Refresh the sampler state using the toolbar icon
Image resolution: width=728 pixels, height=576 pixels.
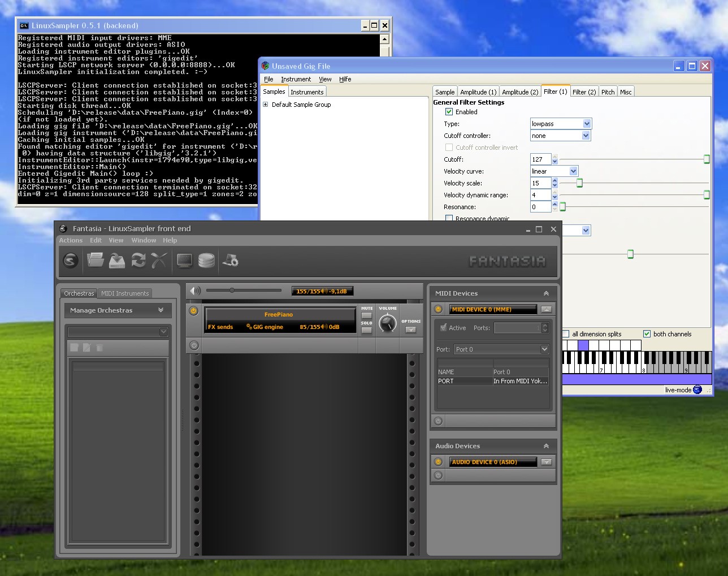pyautogui.click(x=137, y=261)
